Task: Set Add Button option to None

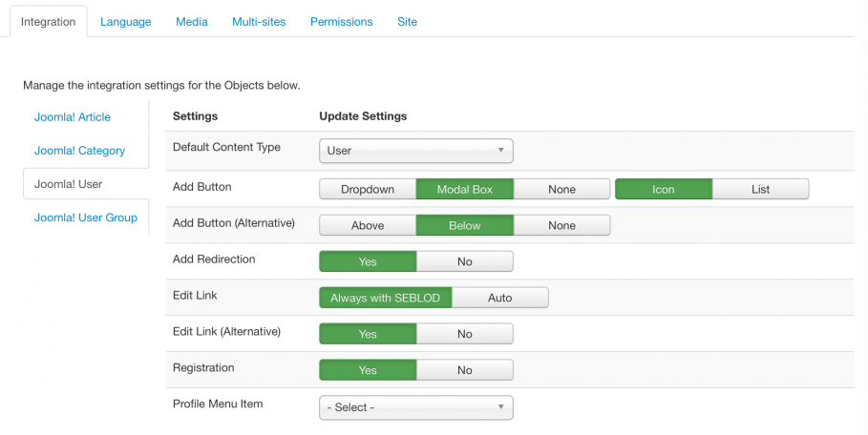Action: coord(561,189)
